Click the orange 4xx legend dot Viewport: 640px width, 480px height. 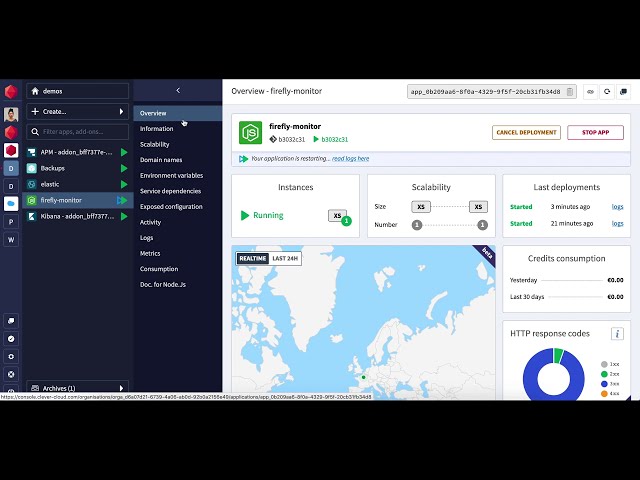tap(604, 393)
